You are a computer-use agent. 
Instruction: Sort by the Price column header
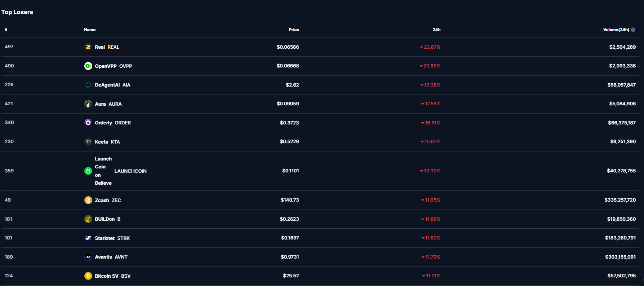[293, 30]
